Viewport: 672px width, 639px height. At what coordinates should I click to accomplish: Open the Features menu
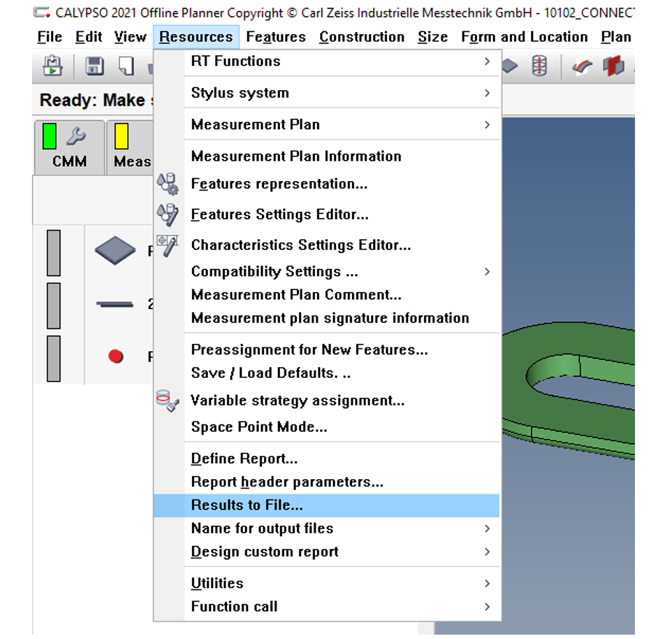click(x=276, y=37)
